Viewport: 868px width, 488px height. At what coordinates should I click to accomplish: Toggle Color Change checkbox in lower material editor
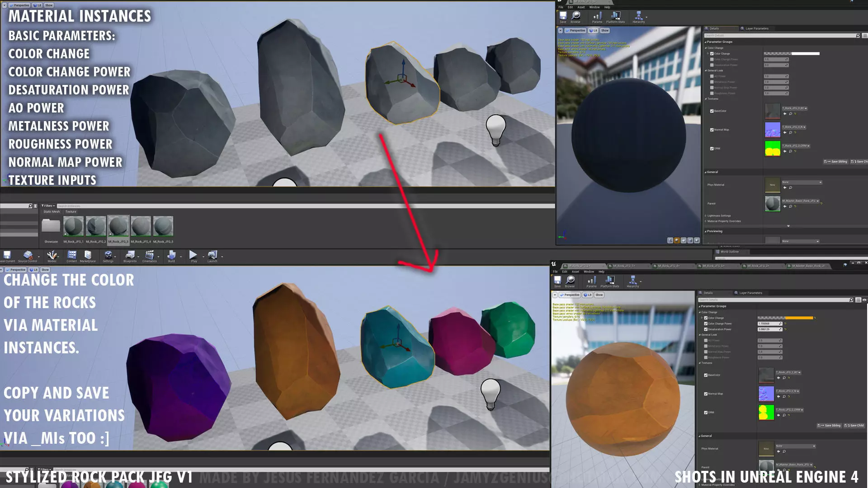pyautogui.click(x=706, y=318)
